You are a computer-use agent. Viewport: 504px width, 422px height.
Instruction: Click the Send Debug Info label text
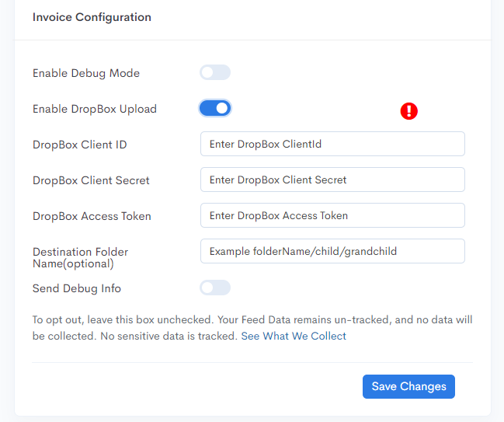[x=77, y=288]
